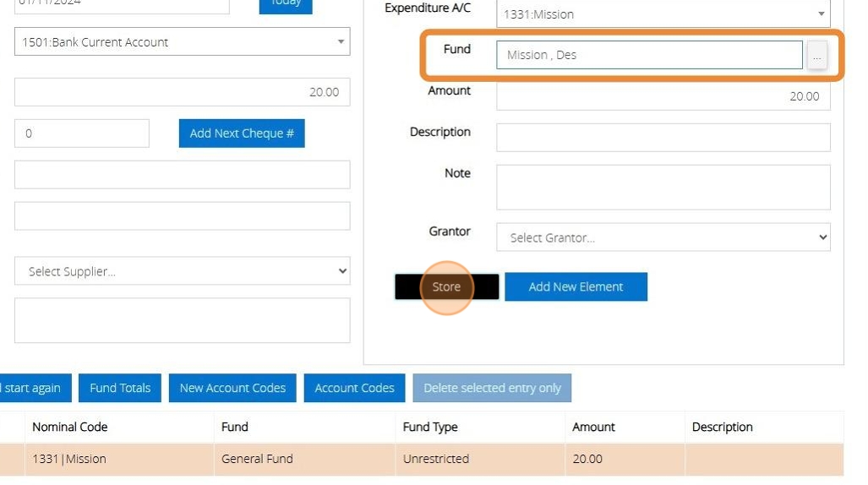The width and height of the screenshot is (868, 485).
Task: Open the Select Grantor dropdown
Action: coord(663,237)
